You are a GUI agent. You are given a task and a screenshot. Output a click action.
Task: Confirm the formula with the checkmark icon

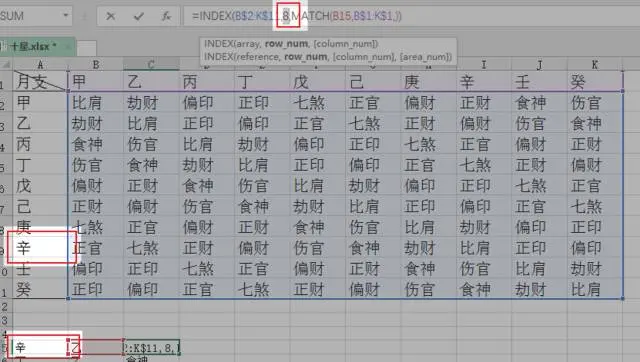click(138, 16)
